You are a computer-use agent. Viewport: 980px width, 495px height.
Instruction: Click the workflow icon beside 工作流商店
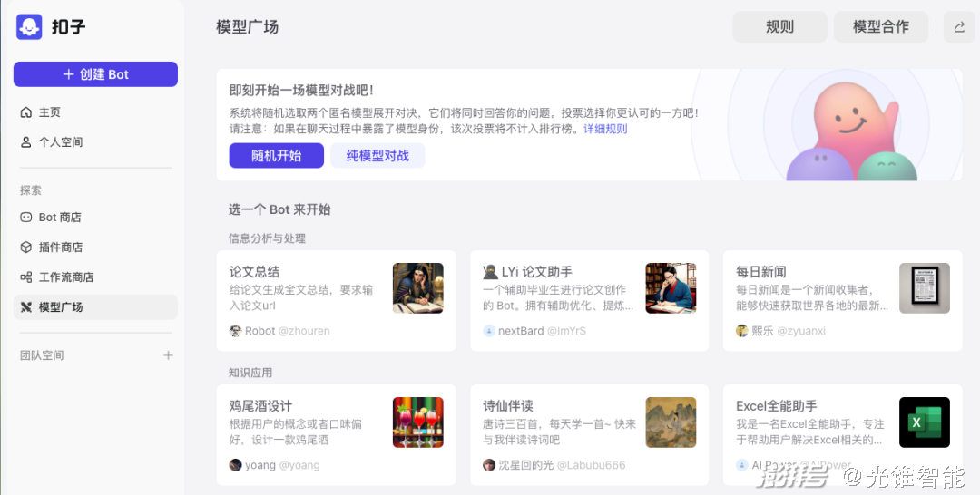(x=25, y=277)
